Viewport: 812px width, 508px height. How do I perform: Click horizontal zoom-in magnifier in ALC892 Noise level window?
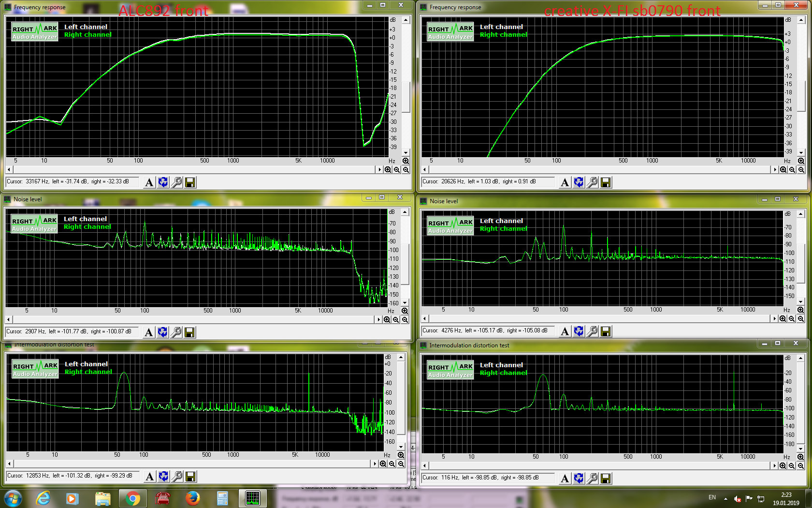[387, 320]
